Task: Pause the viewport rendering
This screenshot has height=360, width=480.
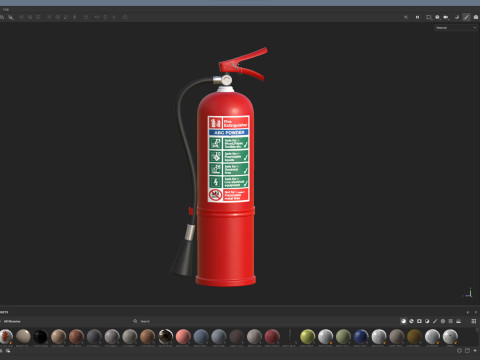Action: [417, 17]
